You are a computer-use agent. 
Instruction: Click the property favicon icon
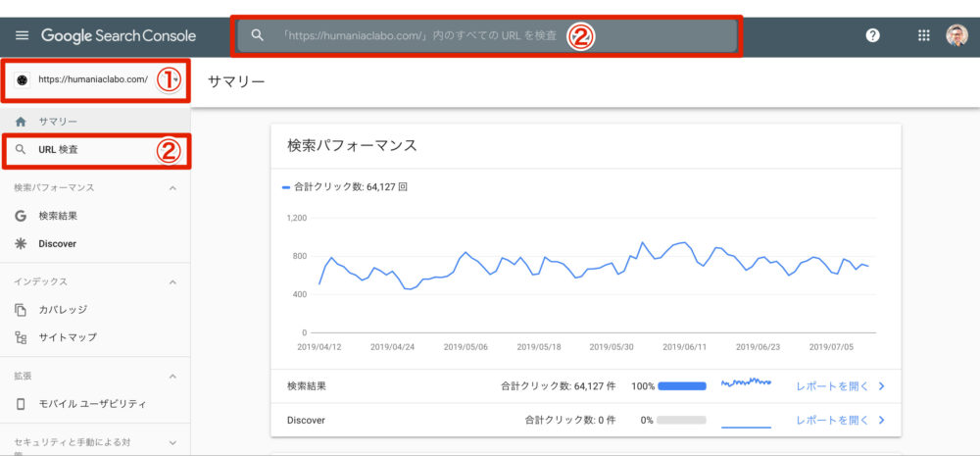(22, 80)
